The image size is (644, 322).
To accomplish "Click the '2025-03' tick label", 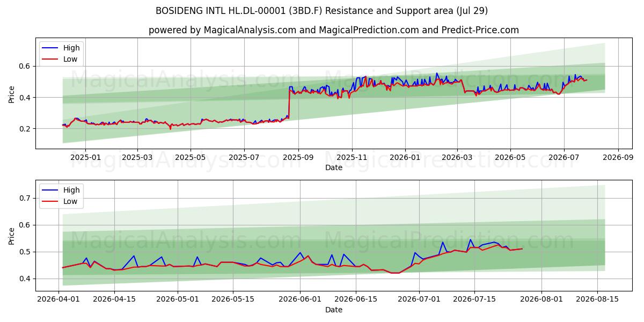I will pos(137,157).
